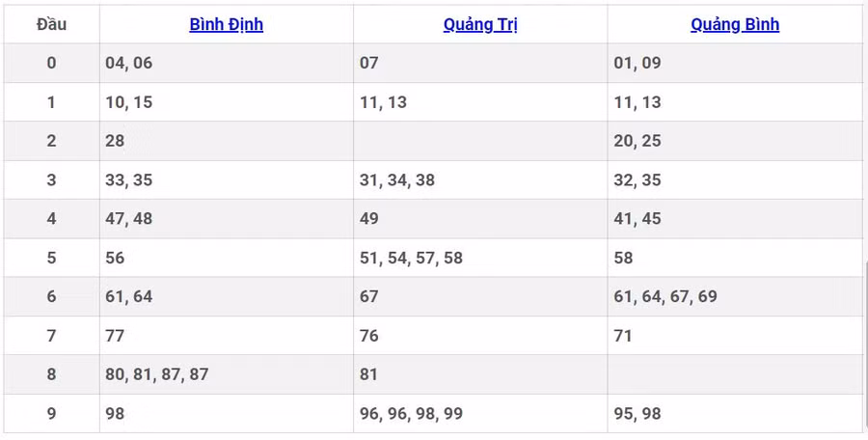
Task: Click the empty Quảng Trị cell in row 2
Action: click(x=480, y=141)
